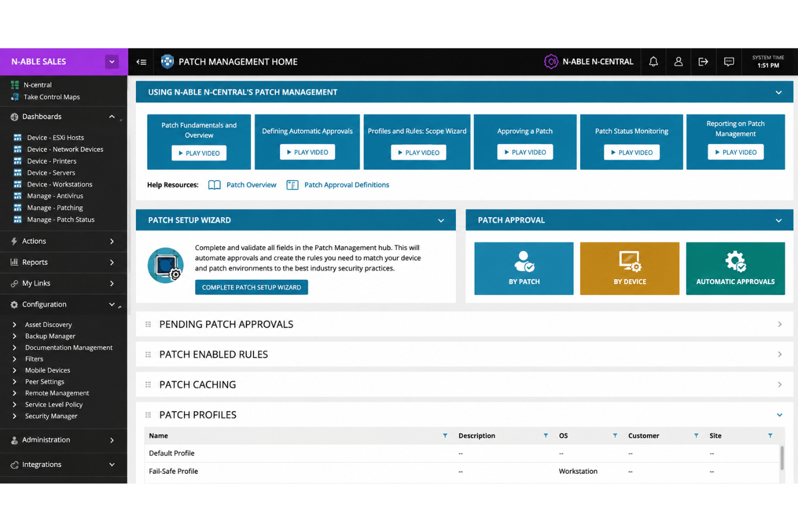Viewport: 798px width, 532px height.
Task: Play the Defining Automatic Approvals video
Action: click(x=307, y=153)
